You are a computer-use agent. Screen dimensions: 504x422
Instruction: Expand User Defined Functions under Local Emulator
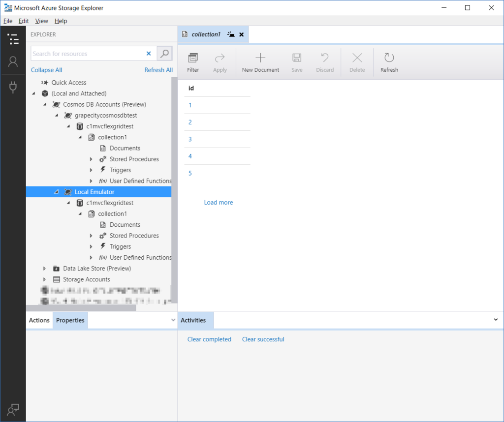pyautogui.click(x=91, y=257)
